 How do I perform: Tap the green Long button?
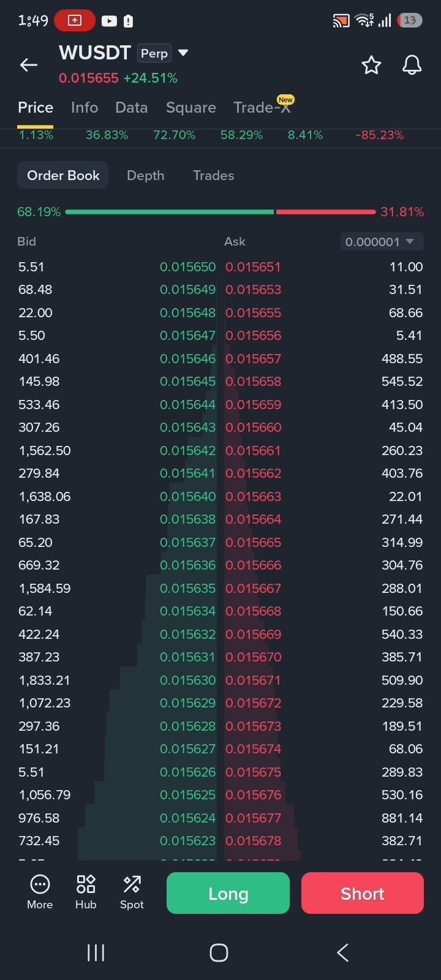click(228, 893)
